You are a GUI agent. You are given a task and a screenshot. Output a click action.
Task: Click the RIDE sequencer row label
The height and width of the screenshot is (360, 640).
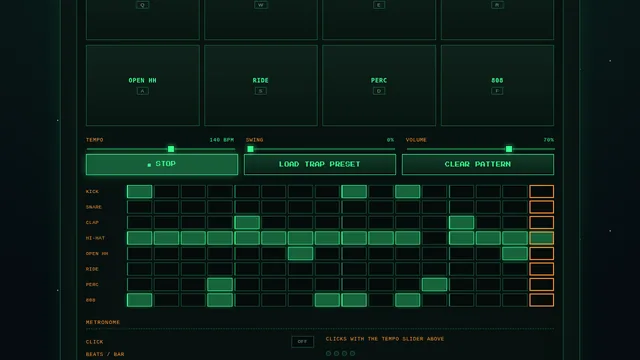[x=92, y=269]
